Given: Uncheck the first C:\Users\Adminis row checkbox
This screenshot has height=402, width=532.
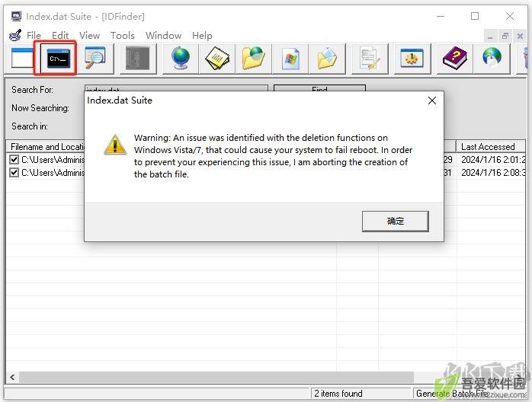Looking at the screenshot, I should 14,159.
